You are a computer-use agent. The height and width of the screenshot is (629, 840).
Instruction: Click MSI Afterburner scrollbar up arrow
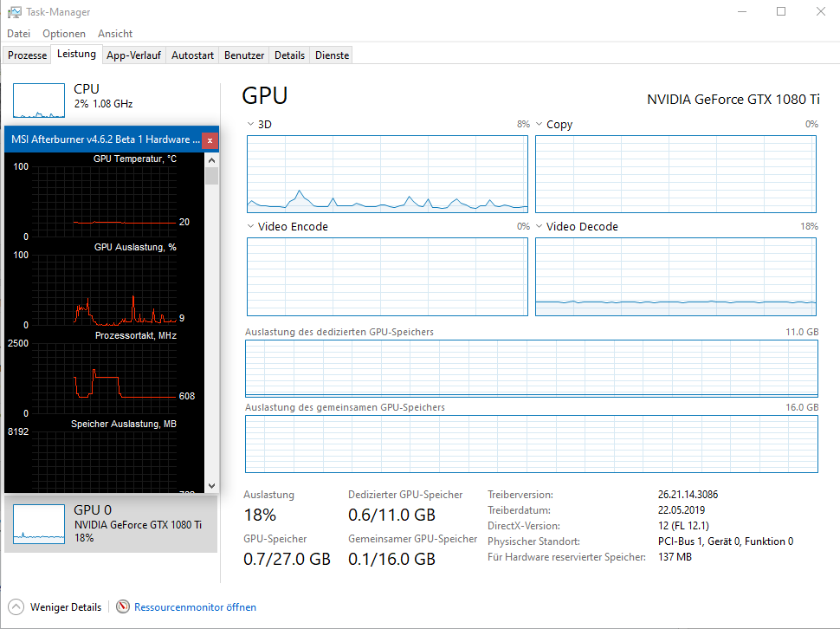(211, 160)
